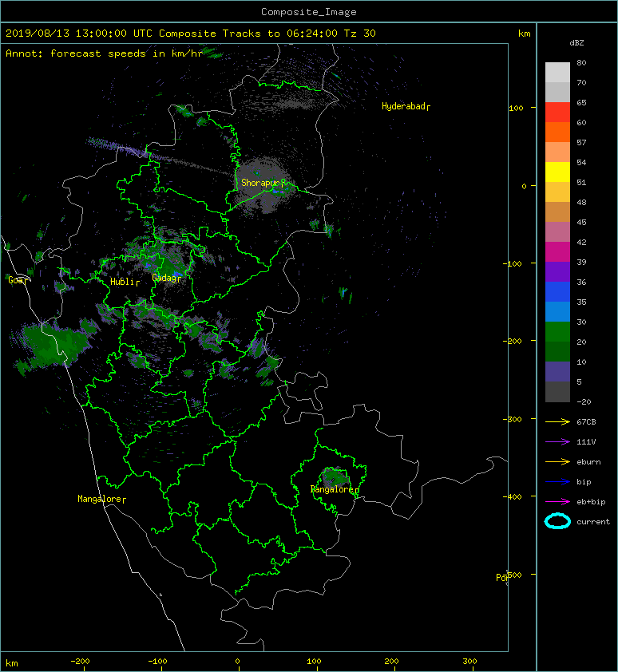This screenshot has height=672, width=618.
Task: Click the 2019/08/13 13:00:00 UTC timestamp
Action: click(x=79, y=34)
